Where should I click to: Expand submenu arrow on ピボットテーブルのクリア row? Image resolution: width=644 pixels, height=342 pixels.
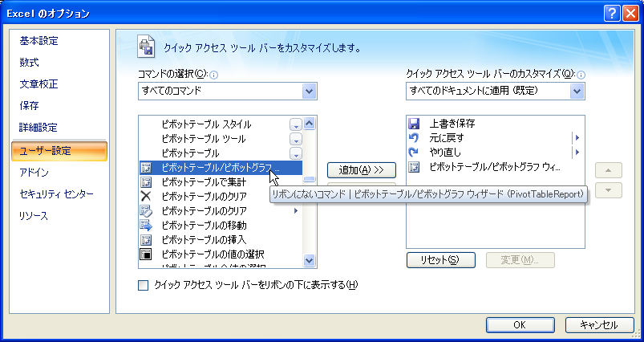[295, 211]
